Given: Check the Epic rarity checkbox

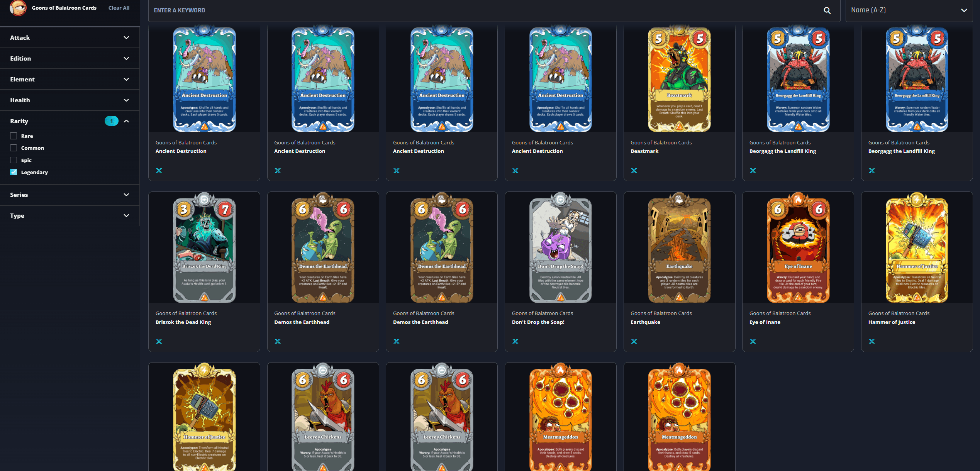Looking at the screenshot, I should [14, 160].
